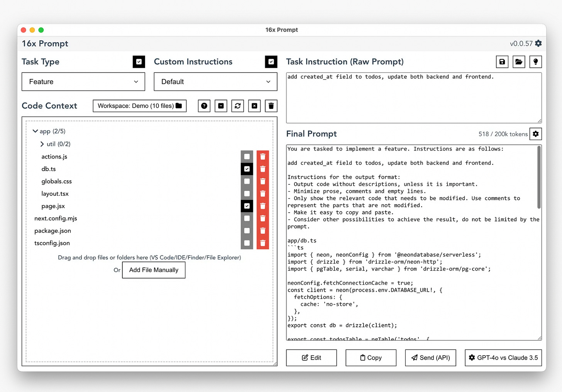Check the tsconfig.json file checkbox

click(x=247, y=243)
